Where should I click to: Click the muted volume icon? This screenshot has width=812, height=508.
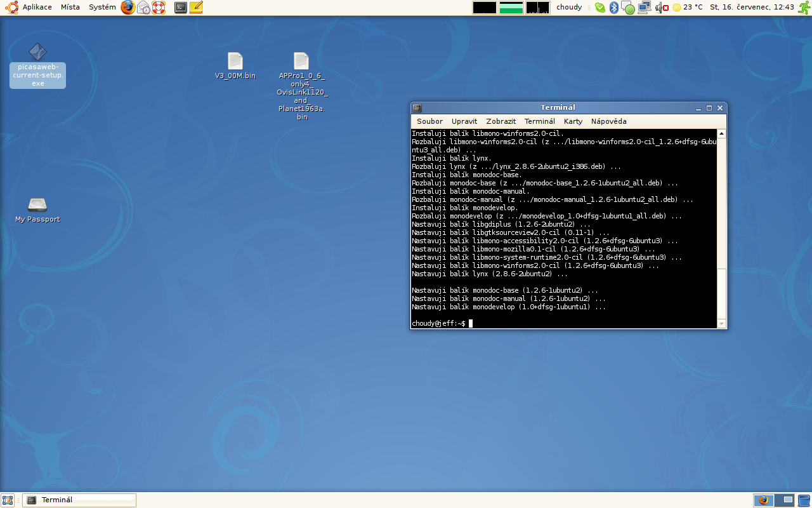662,8
